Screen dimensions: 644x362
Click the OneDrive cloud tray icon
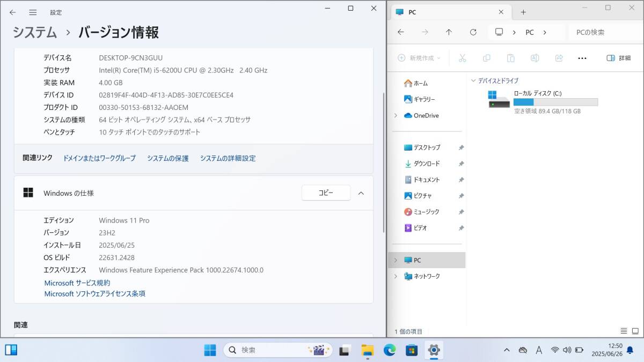click(523, 350)
